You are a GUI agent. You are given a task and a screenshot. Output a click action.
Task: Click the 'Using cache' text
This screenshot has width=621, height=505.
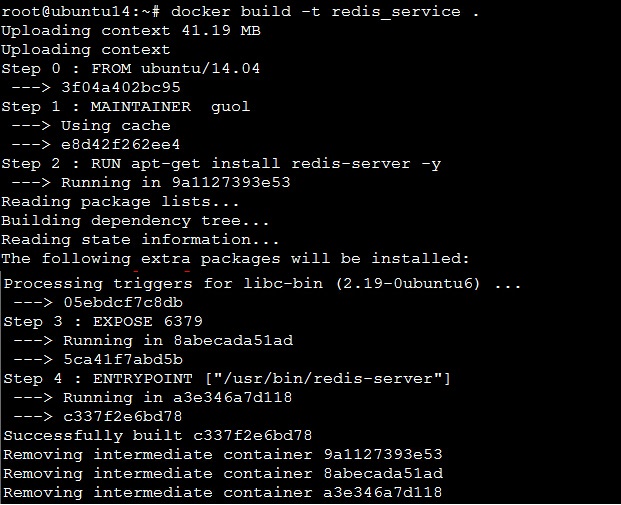pyautogui.click(x=116, y=126)
